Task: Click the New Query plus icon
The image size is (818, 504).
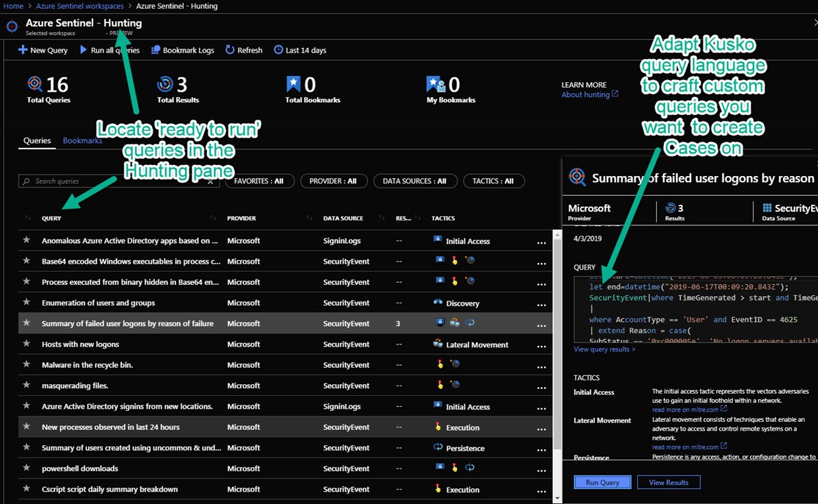Action: [23, 50]
